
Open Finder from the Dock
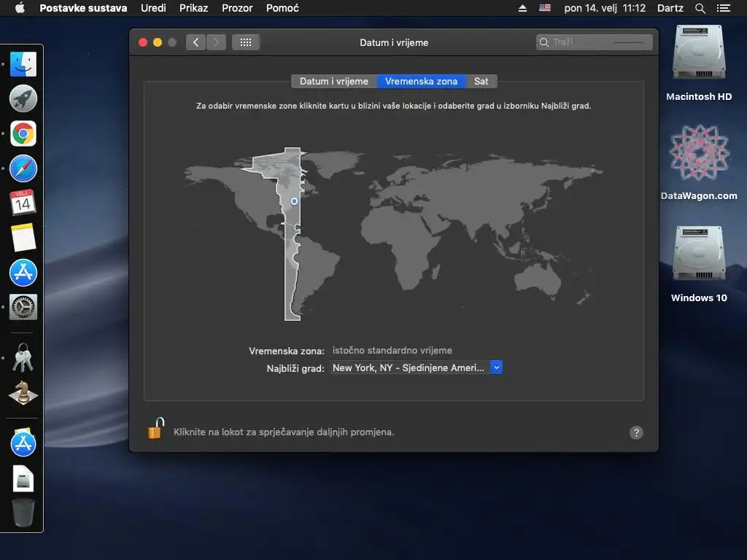click(x=23, y=64)
